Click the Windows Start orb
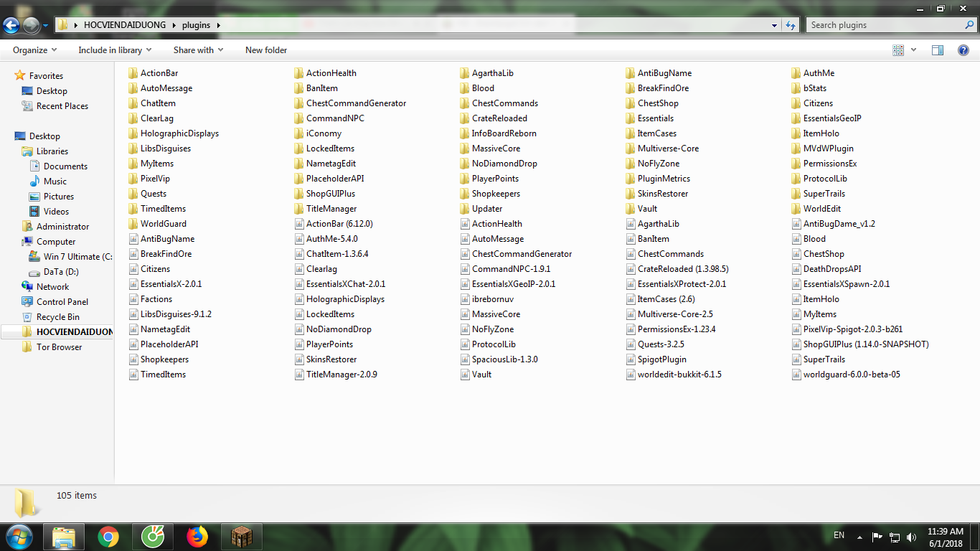Image resolution: width=980 pixels, height=551 pixels. [19, 537]
